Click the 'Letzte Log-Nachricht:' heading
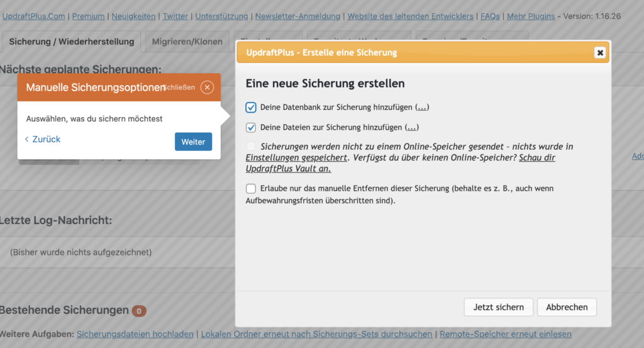Viewport: 644px width, 348px height. tap(56, 220)
